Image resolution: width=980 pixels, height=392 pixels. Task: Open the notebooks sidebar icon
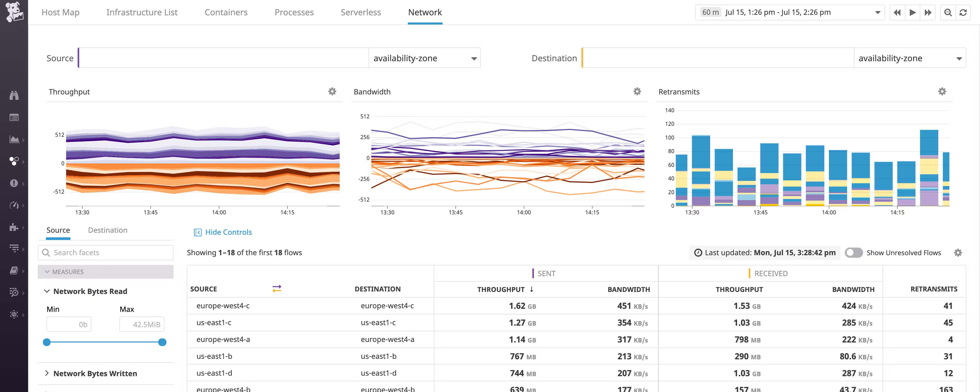click(x=14, y=271)
